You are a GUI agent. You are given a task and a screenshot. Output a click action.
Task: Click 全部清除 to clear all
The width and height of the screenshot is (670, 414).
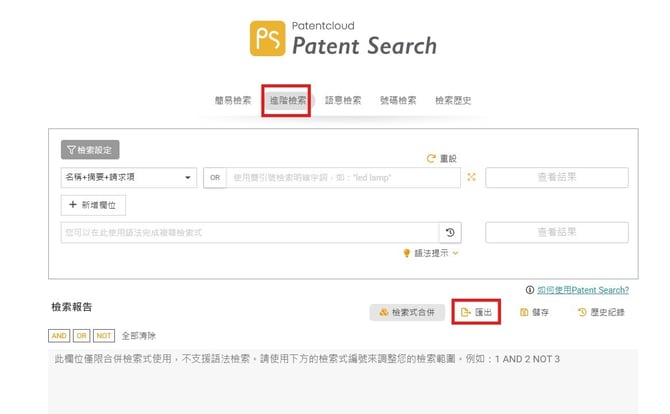tap(139, 336)
